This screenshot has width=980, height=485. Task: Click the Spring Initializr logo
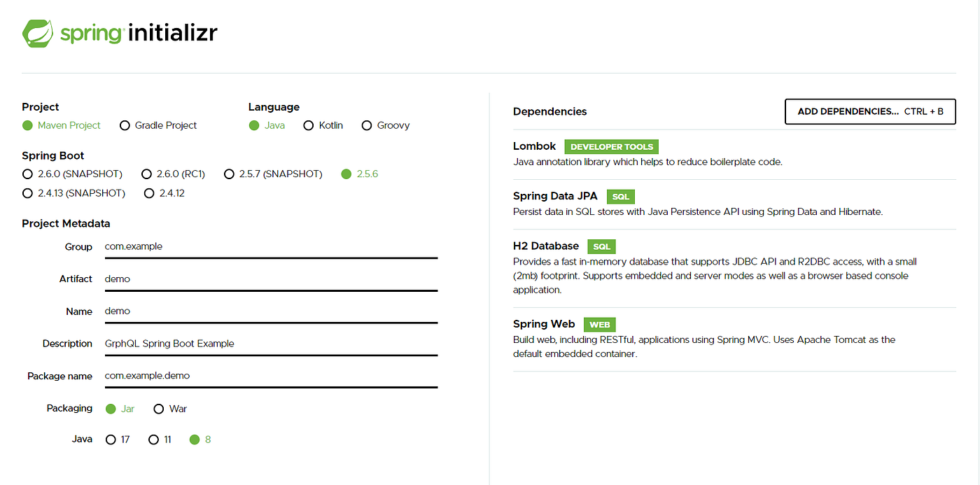tap(119, 32)
